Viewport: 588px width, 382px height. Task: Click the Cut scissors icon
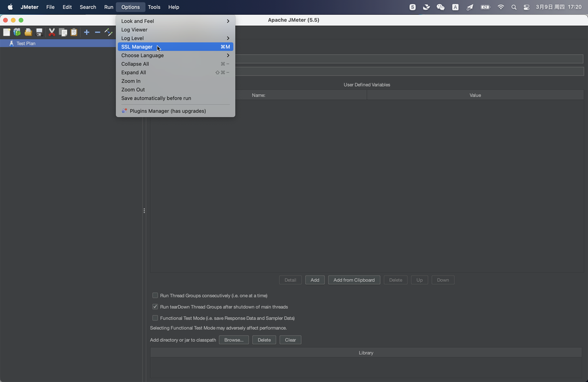(52, 32)
